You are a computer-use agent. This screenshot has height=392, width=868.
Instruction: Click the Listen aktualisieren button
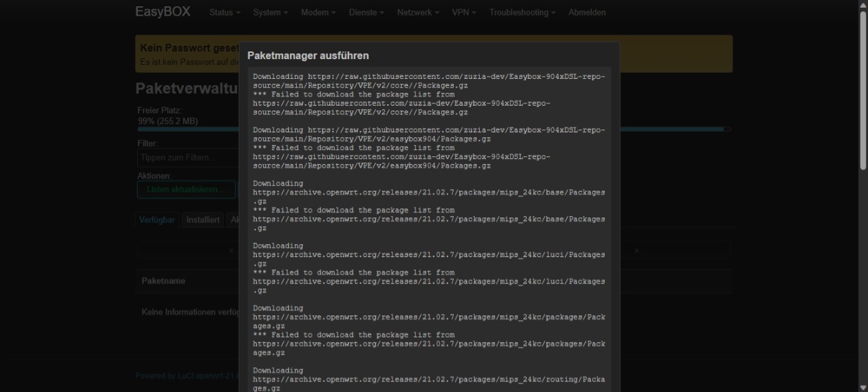[x=186, y=189]
